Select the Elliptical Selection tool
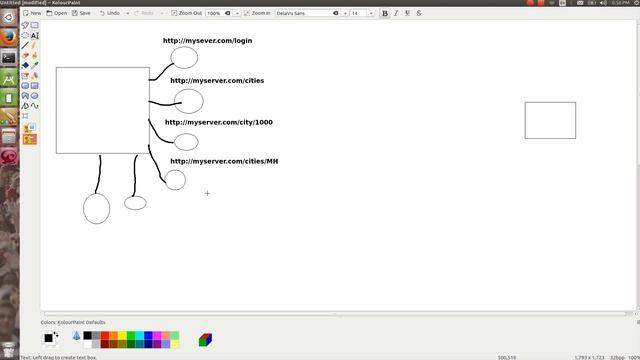 (x=25, y=36)
